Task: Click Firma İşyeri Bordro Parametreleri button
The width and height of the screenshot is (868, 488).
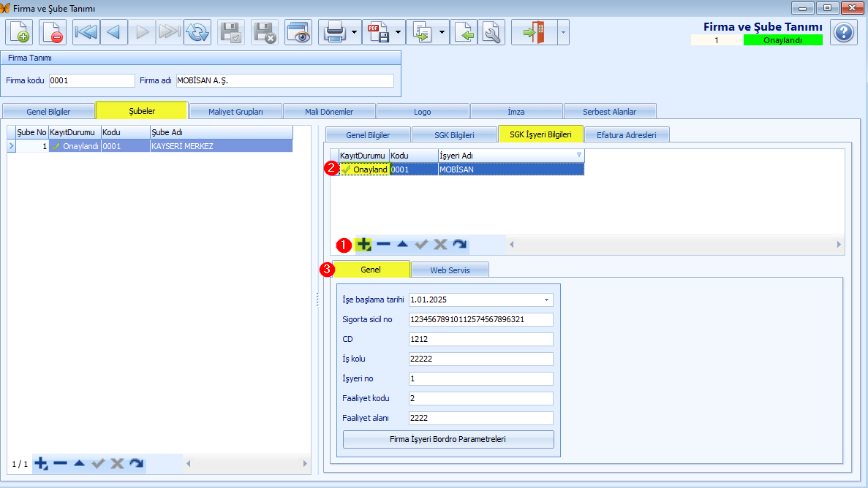Action: [x=448, y=439]
